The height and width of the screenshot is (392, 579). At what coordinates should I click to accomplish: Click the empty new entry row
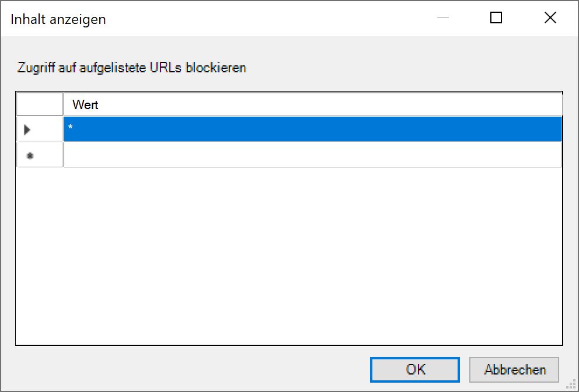(292, 155)
